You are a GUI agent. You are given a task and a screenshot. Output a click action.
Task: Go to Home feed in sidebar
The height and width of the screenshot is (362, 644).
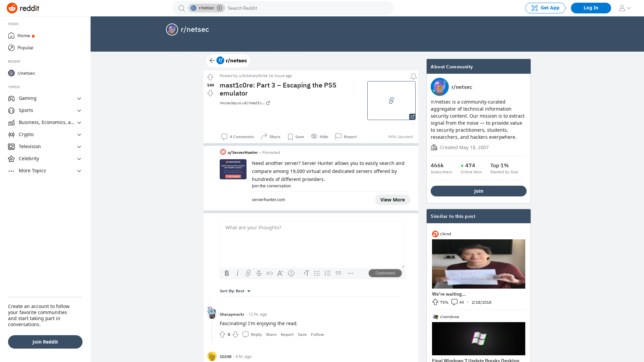coord(45,36)
